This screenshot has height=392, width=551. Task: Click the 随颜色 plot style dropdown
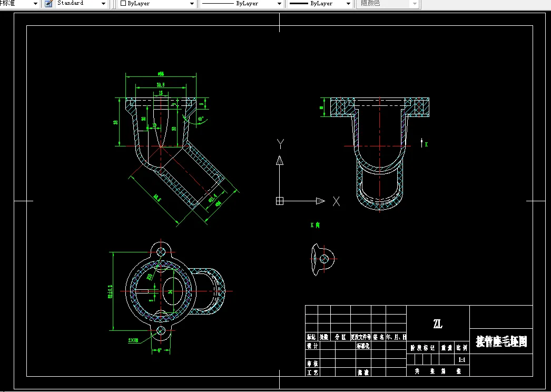coord(388,4)
